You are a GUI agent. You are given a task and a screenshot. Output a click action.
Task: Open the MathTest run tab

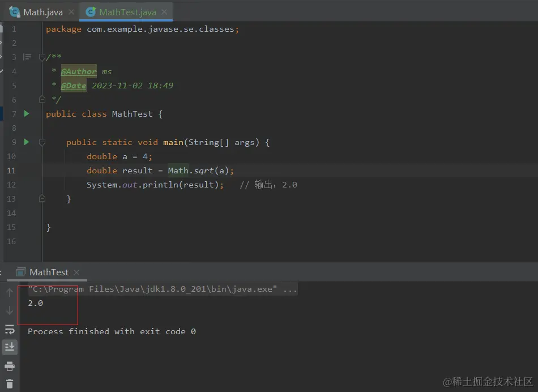pyautogui.click(x=49, y=272)
